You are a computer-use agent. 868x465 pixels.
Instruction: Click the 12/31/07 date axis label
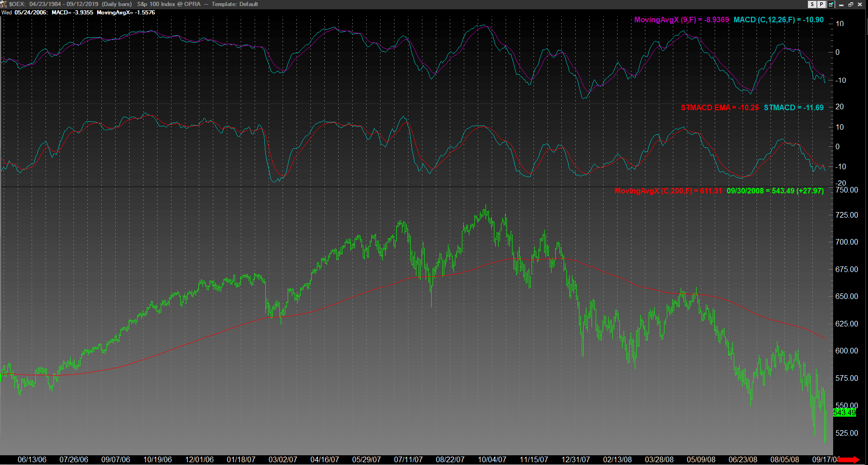(576, 459)
